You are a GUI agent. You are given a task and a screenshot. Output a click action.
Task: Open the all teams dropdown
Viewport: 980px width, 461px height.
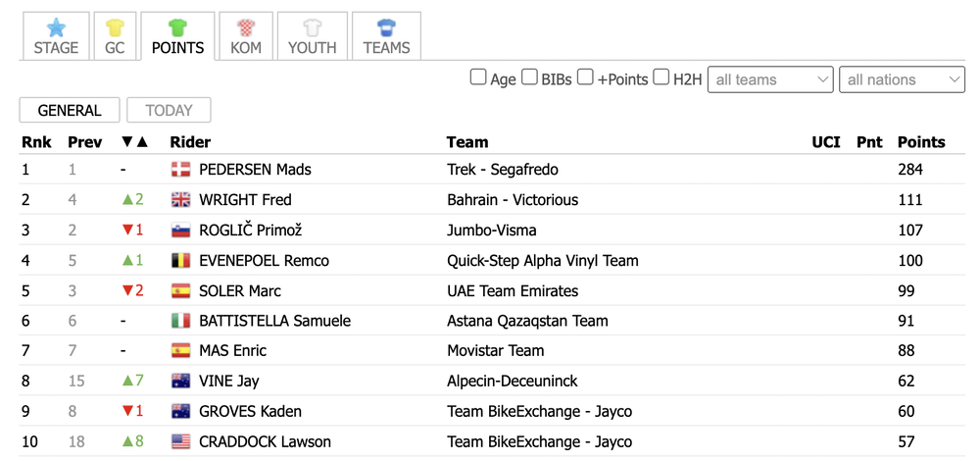coord(770,79)
